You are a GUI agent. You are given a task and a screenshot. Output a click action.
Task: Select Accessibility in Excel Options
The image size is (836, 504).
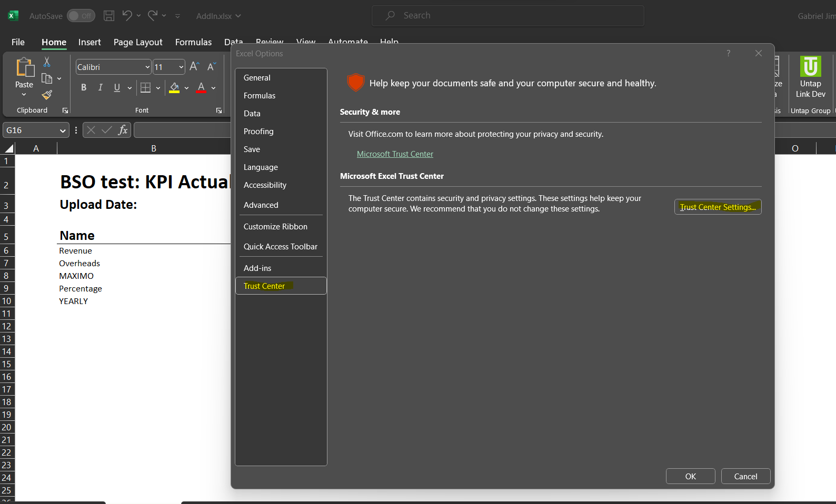pyautogui.click(x=281, y=185)
